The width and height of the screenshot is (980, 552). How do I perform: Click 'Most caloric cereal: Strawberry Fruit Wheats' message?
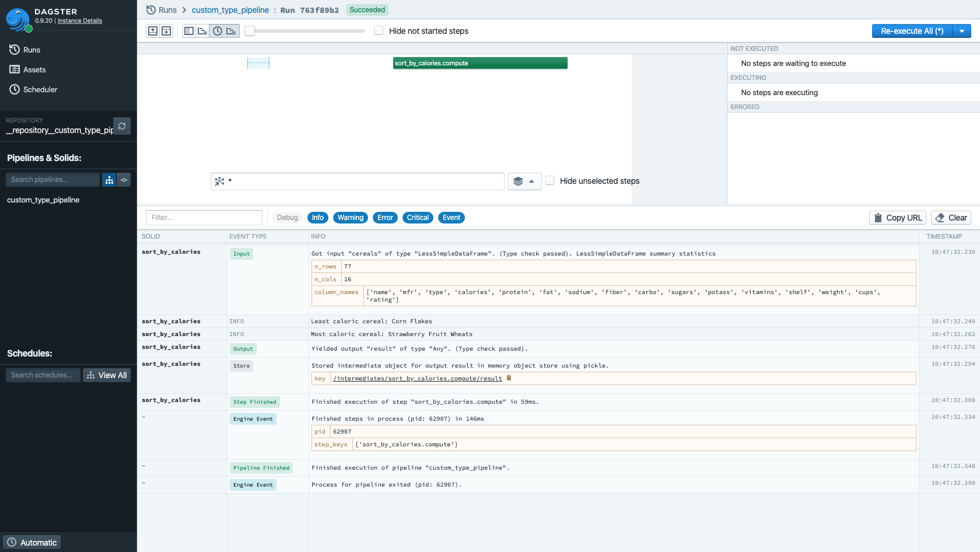392,334
